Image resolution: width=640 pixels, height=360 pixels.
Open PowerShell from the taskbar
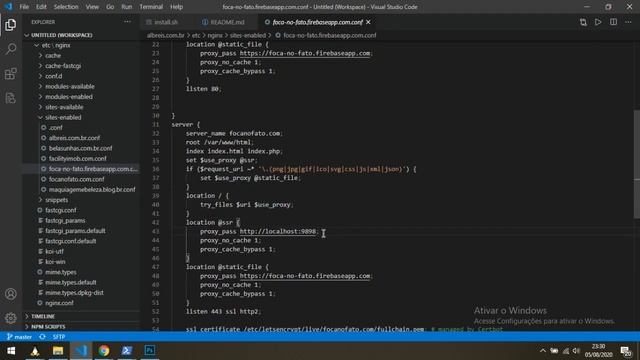127,351
